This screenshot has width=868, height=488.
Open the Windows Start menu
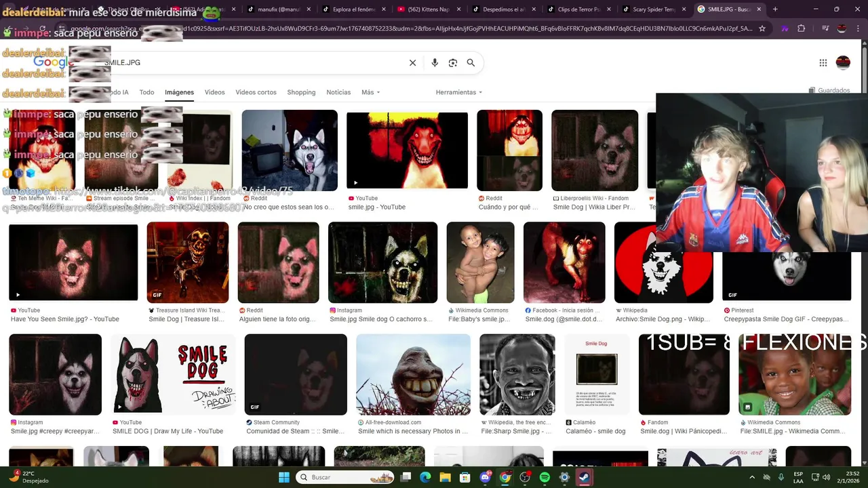coord(284,477)
